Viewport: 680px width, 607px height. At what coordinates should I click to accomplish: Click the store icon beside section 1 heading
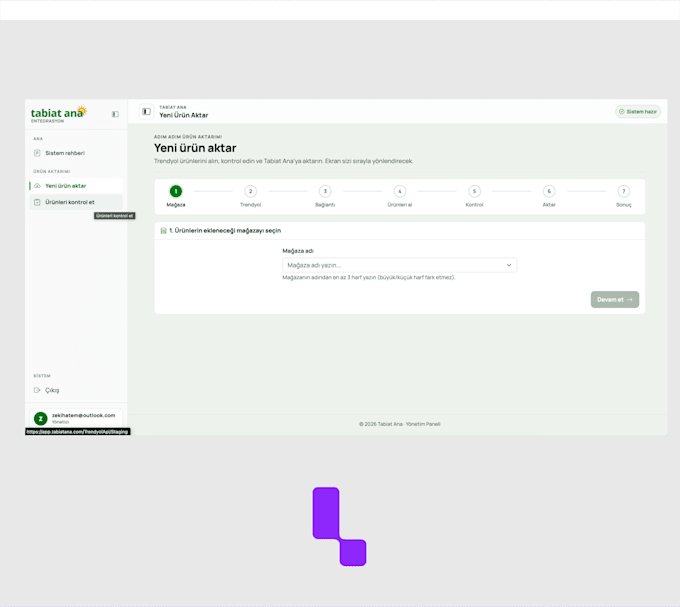coord(163,231)
